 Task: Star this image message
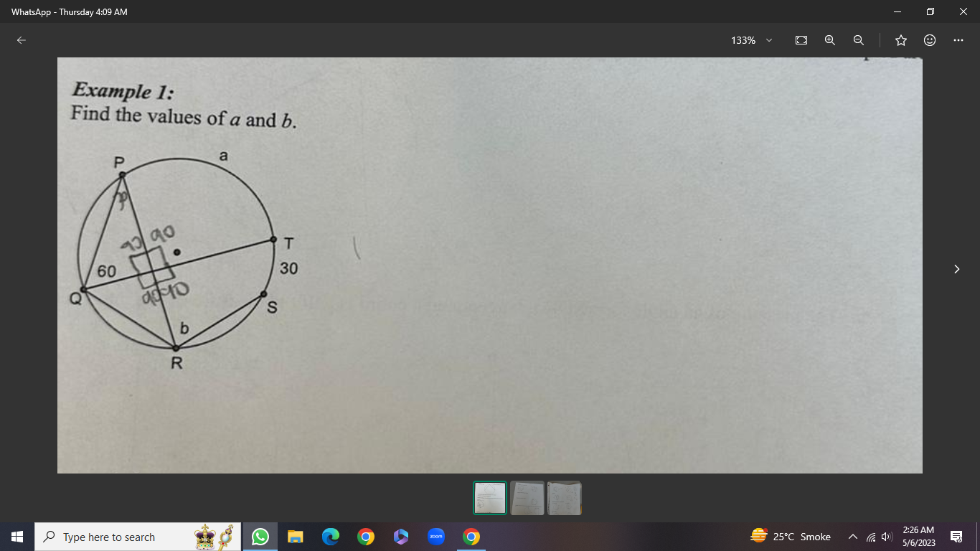point(900,40)
